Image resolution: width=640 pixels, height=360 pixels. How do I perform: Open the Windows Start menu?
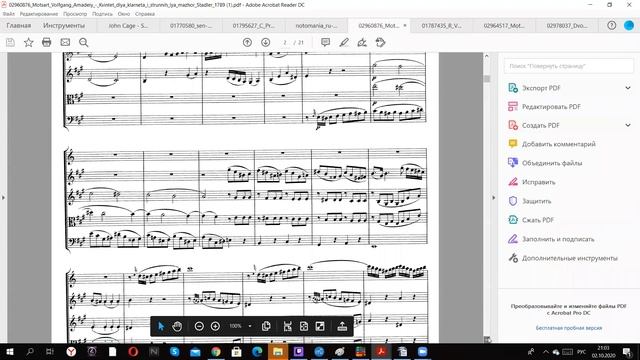click(10, 351)
